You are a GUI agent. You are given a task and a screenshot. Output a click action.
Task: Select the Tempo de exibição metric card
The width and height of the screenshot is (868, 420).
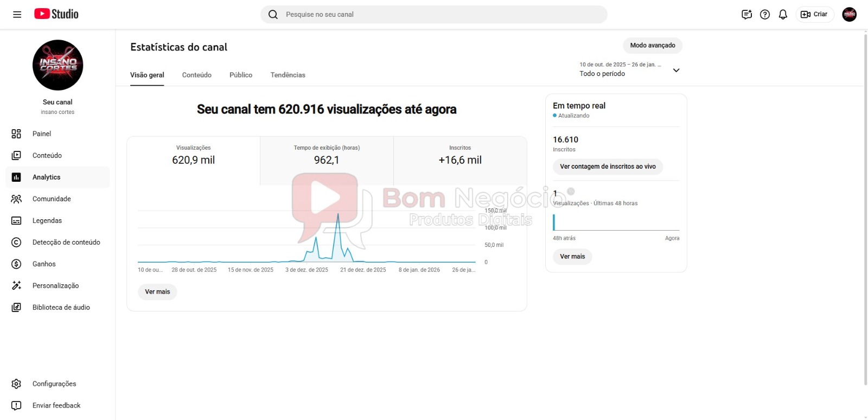coord(327,155)
